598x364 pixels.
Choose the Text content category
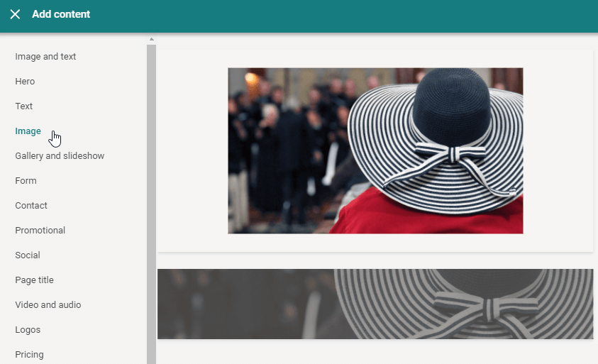tap(24, 106)
